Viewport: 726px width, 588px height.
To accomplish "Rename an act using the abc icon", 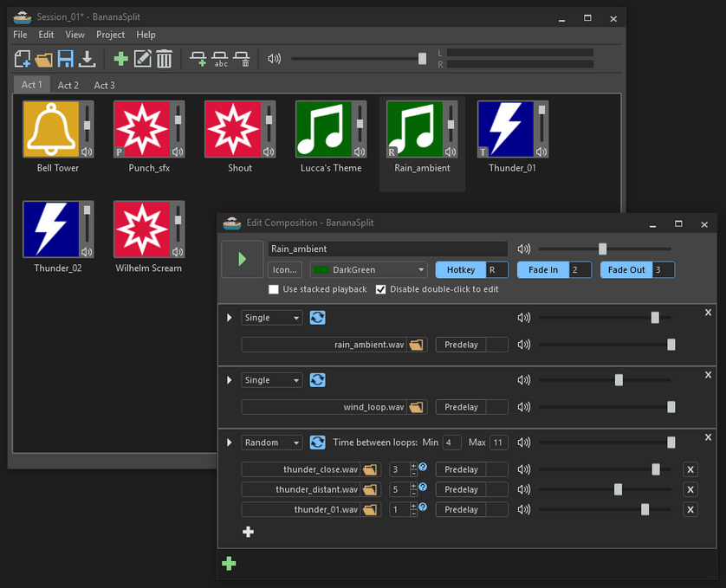I will (222, 59).
